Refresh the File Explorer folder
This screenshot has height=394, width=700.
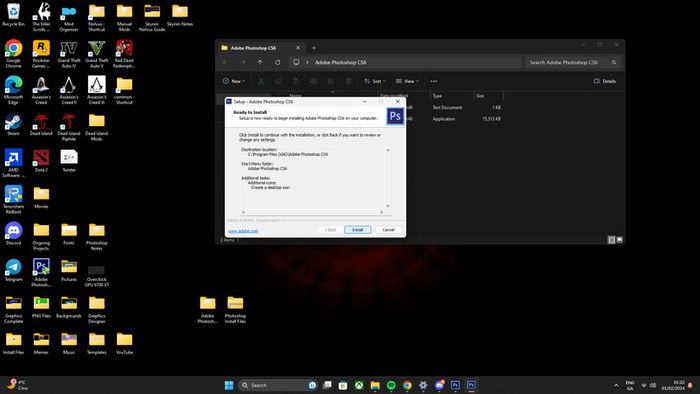278,62
